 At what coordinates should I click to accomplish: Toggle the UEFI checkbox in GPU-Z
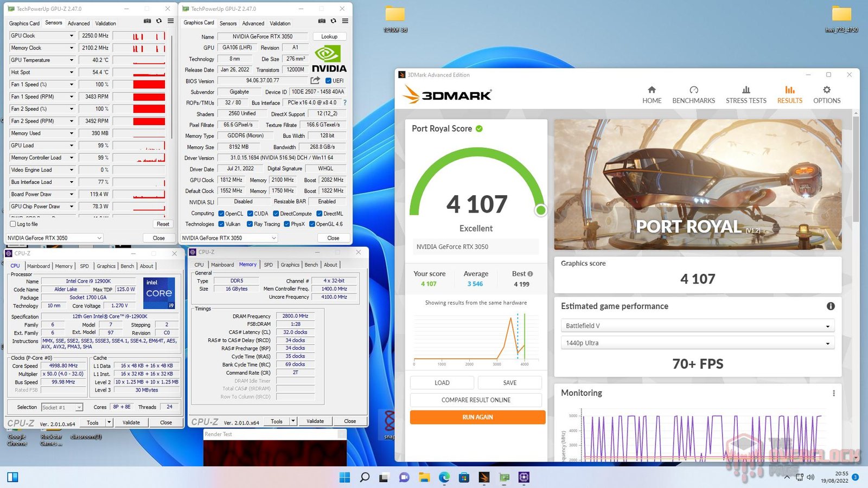click(x=328, y=81)
